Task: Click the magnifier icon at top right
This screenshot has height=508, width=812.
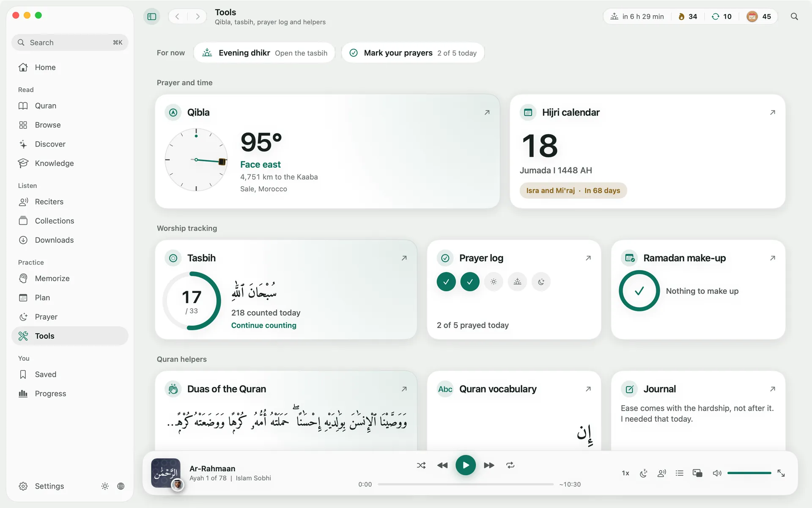Action: pyautogui.click(x=794, y=17)
